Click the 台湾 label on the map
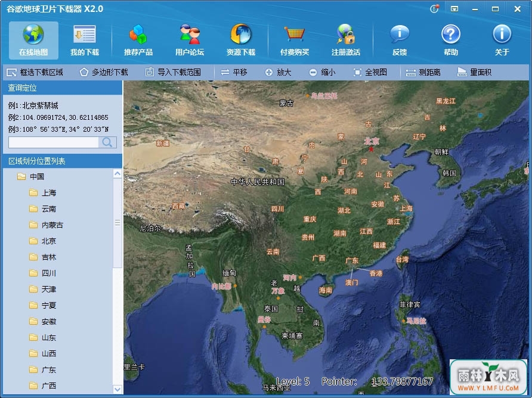The height and width of the screenshot is (398, 532). click(403, 260)
